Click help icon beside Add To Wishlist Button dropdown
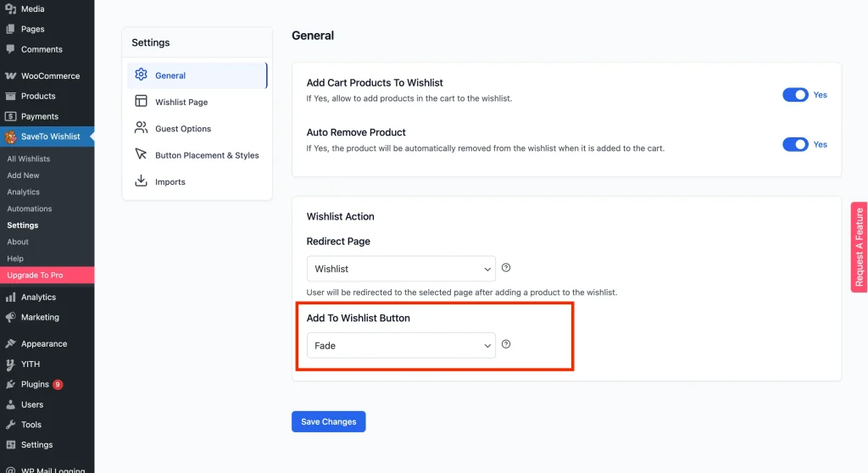Viewport: 868px width, 473px height. (x=506, y=344)
